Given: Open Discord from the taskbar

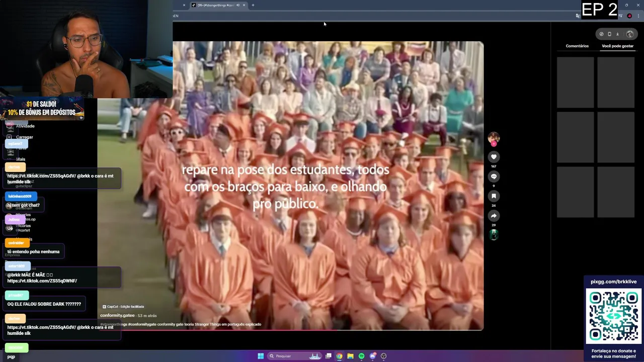Looking at the screenshot, I should pyautogui.click(x=372, y=356).
